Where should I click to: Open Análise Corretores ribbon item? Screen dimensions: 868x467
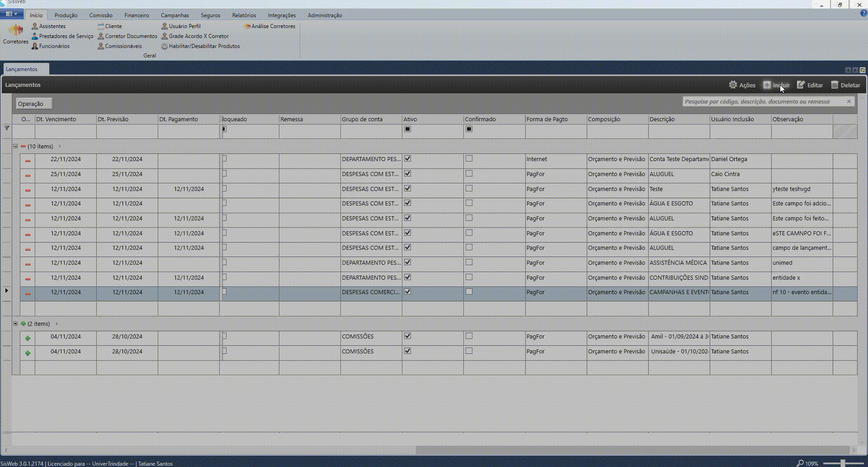coord(269,26)
